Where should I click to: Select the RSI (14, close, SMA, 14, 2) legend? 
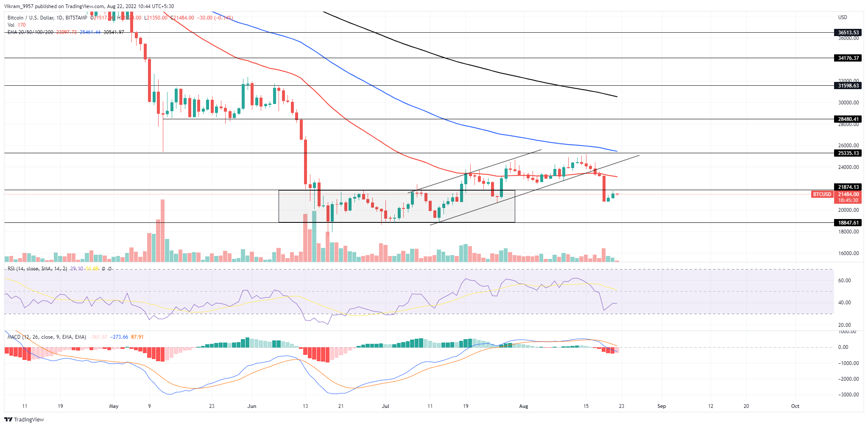point(37,269)
